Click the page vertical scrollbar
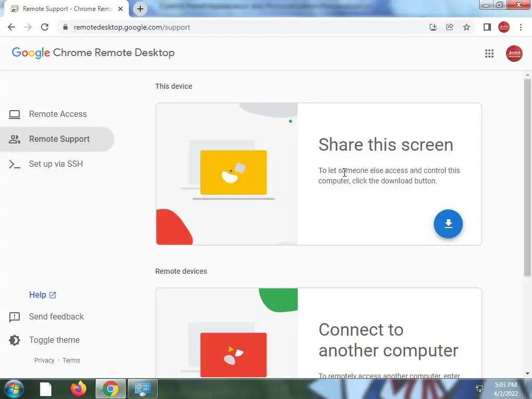The width and height of the screenshot is (532, 399). pyautogui.click(x=527, y=177)
